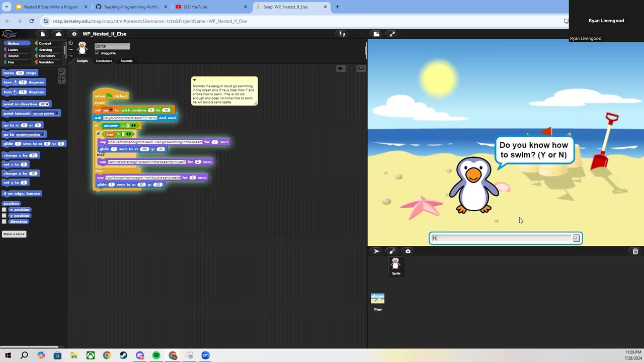Open the Snap! settings gear menu
The height and width of the screenshot is (362, 644).
tap(74, 34)
